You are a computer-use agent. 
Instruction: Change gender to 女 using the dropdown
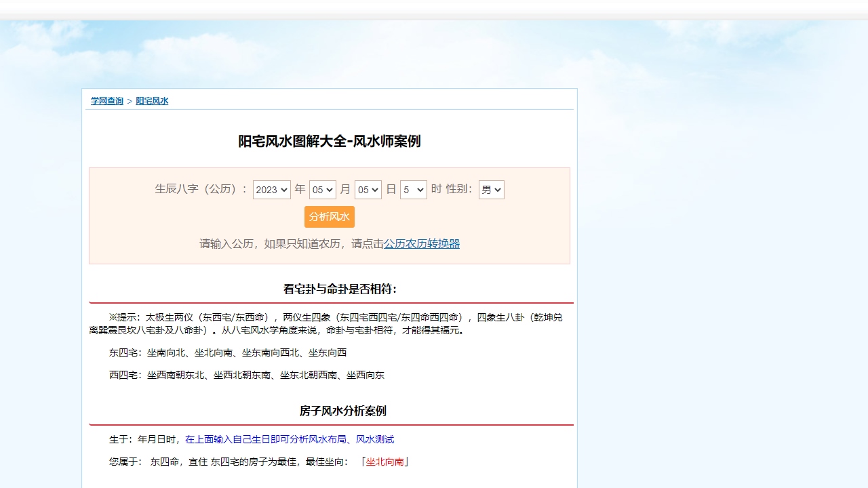(491, 190)
